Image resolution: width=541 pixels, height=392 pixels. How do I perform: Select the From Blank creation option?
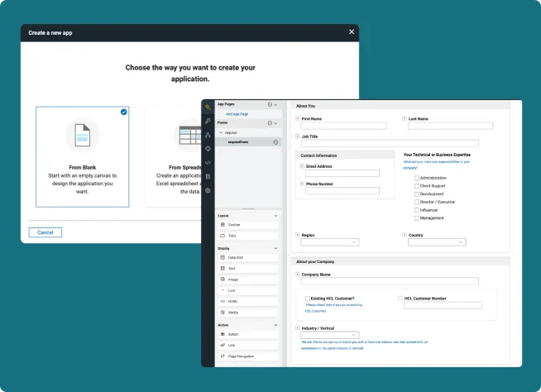tap(82, 155)
